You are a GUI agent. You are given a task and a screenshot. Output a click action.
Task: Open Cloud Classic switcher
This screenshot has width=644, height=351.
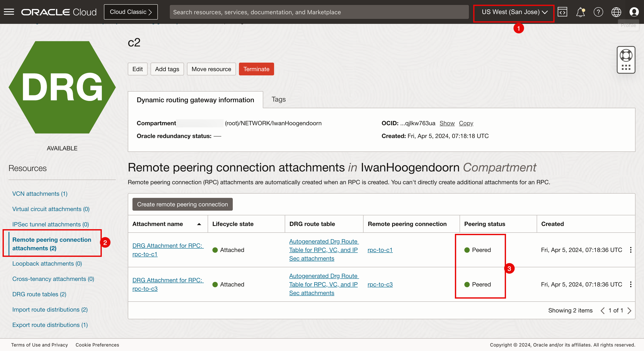tap(131, 12)
